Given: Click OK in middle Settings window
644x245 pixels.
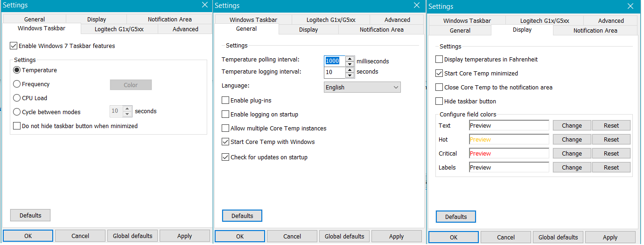Looking at the screenshot, I should coord(240,236).
